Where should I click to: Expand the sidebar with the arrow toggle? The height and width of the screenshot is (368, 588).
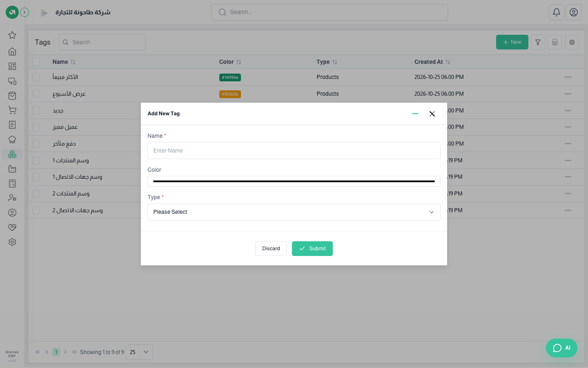click(x=24, y=12)
